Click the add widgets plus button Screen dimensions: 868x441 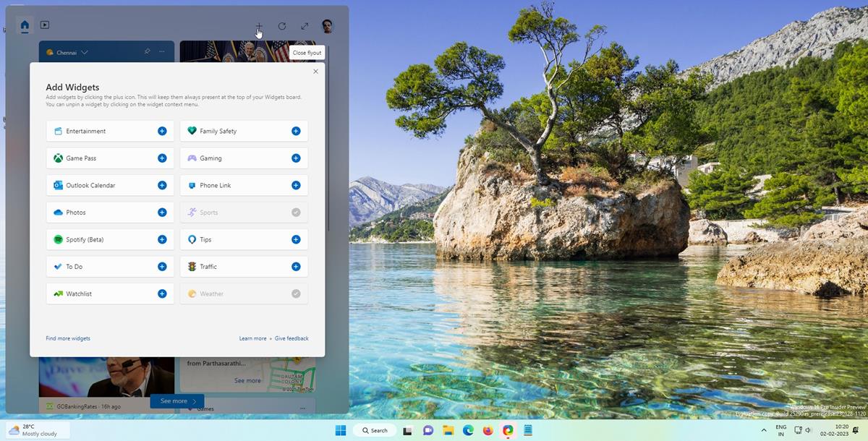(x=259, y=26)
